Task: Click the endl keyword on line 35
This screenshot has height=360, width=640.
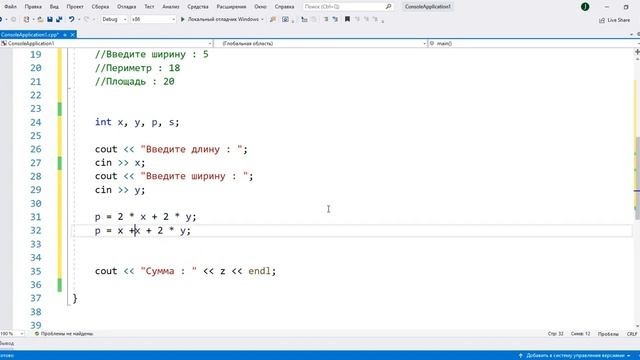Action: pos(259,271)
